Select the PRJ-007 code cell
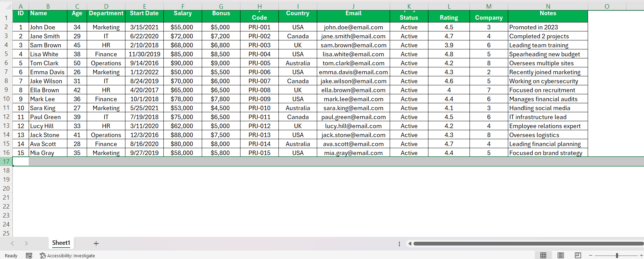This screenshot has width=644, height=259. tap(259, 81)
